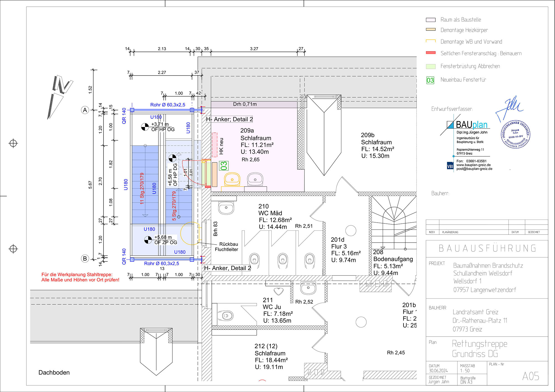
Task: Click the H- Anker; Detail 2 label near axis A
Action: tap(229, 119)
